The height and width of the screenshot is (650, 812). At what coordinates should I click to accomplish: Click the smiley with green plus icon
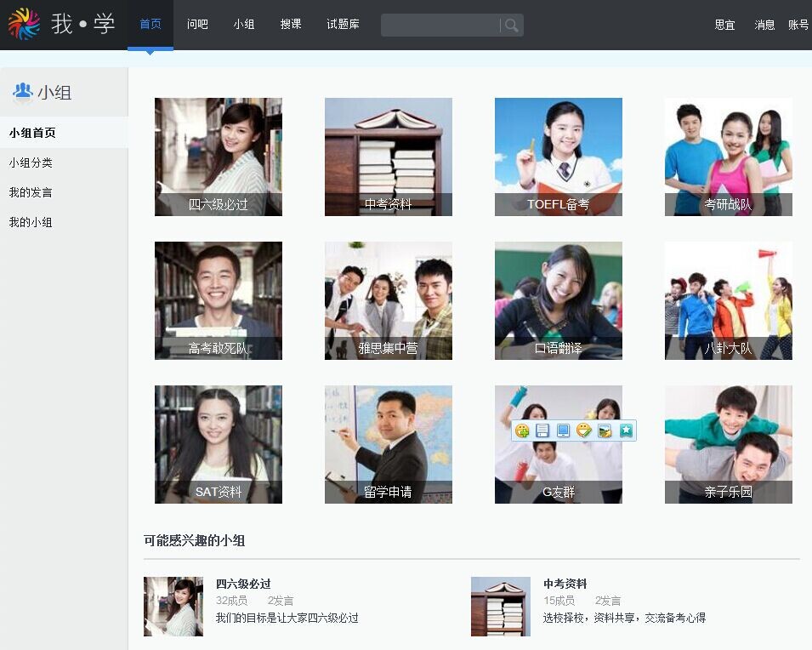coord(522,431)
